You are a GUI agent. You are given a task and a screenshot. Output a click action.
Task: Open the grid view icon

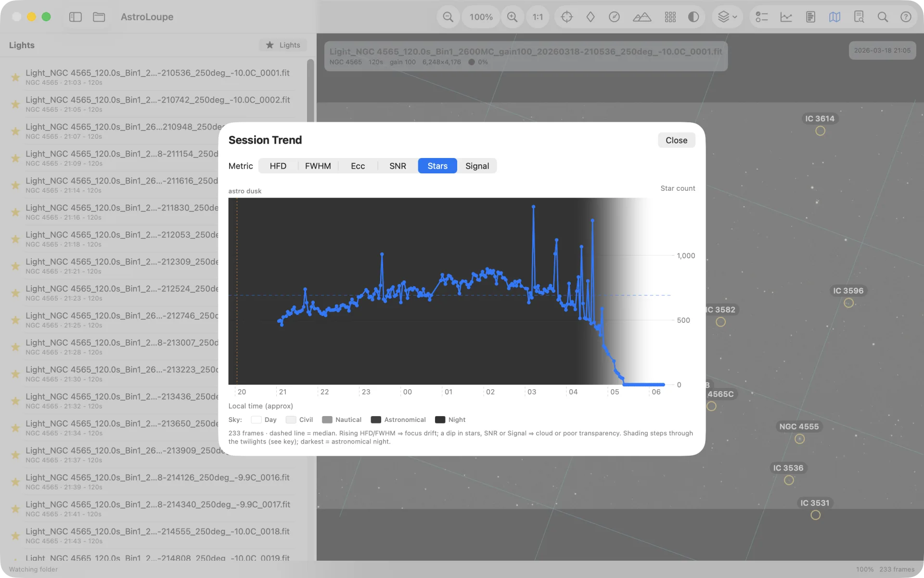(x=670, y=17)
